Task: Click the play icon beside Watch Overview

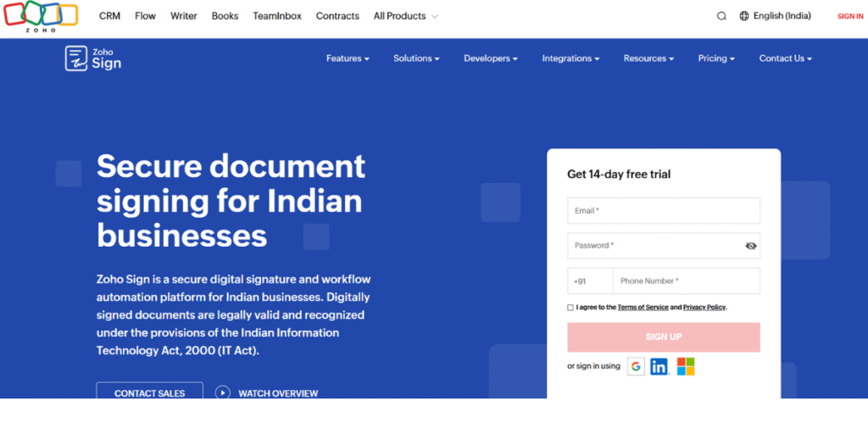Action: click(x=223, y=393)
